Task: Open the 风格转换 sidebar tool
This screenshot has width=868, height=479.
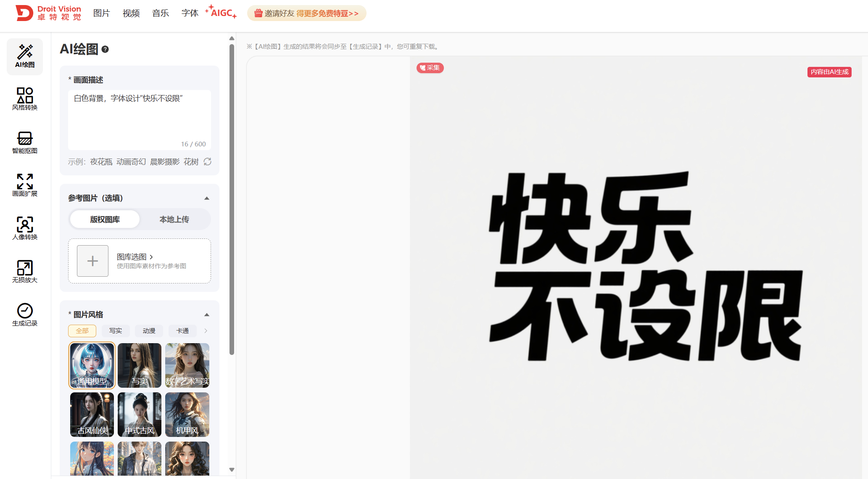Action: pyautogui.click(x=25, y=99)
